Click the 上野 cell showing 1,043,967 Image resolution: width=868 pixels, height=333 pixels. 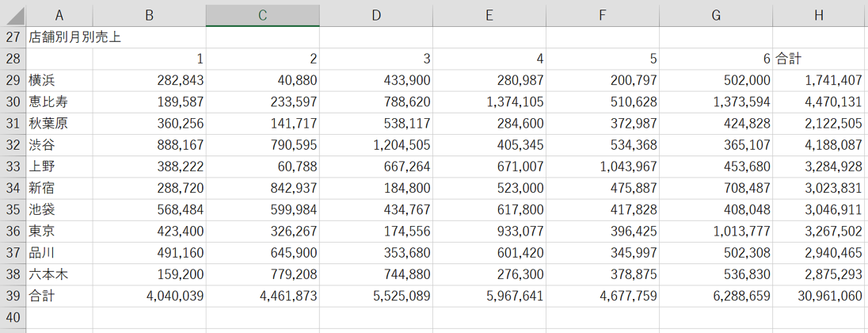(603, 166)
